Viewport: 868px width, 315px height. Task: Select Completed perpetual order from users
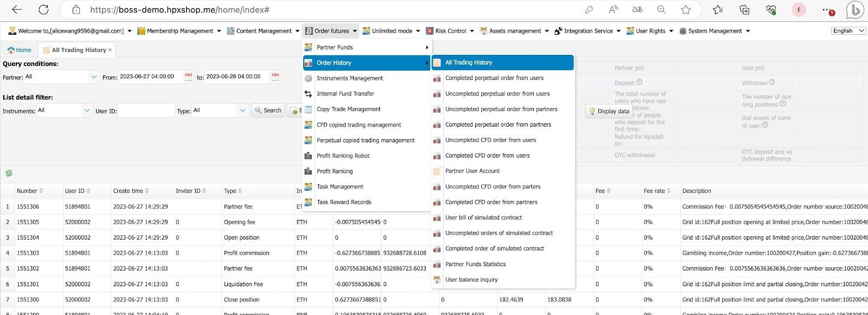(x=494, y=78)
